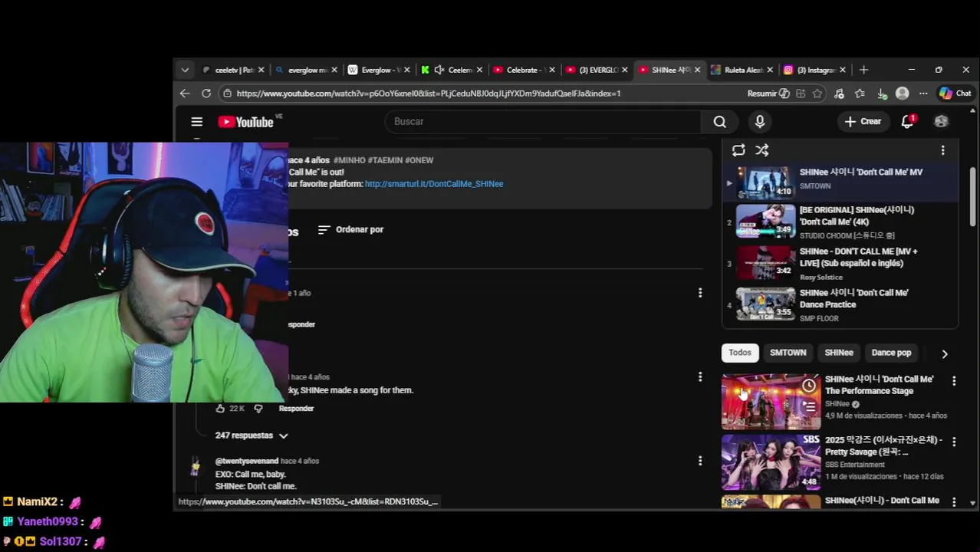Open the @twentysevenand channel link
Image resolution: width=980 pixels, height=552 pixels.
pyautogui.click(x=247, y=461)
